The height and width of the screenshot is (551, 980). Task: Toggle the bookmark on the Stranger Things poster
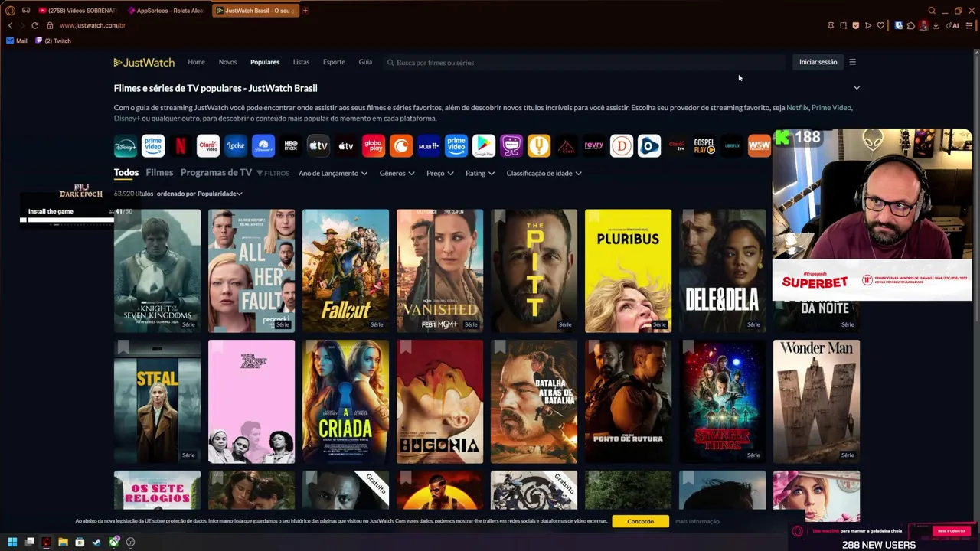point(688,348)
